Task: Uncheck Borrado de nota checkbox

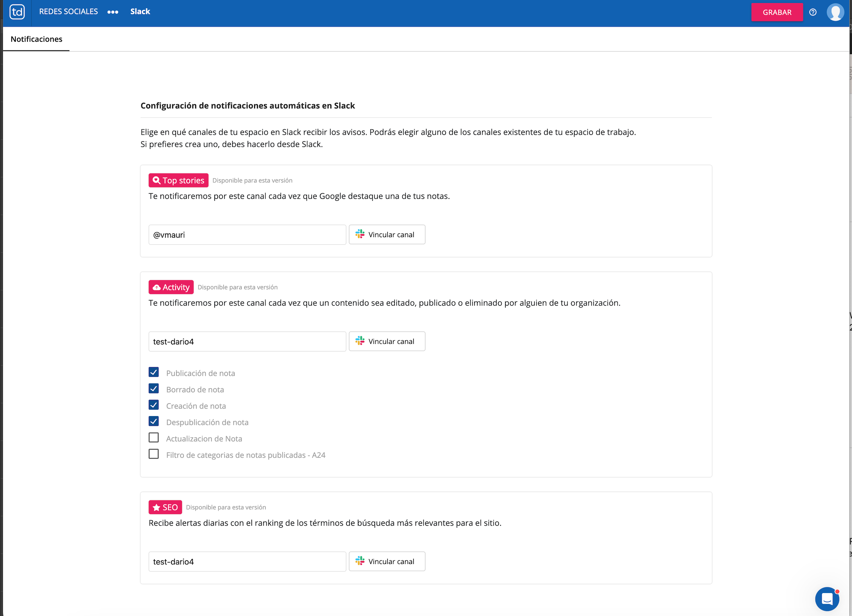Action: [x=154, y=389]
